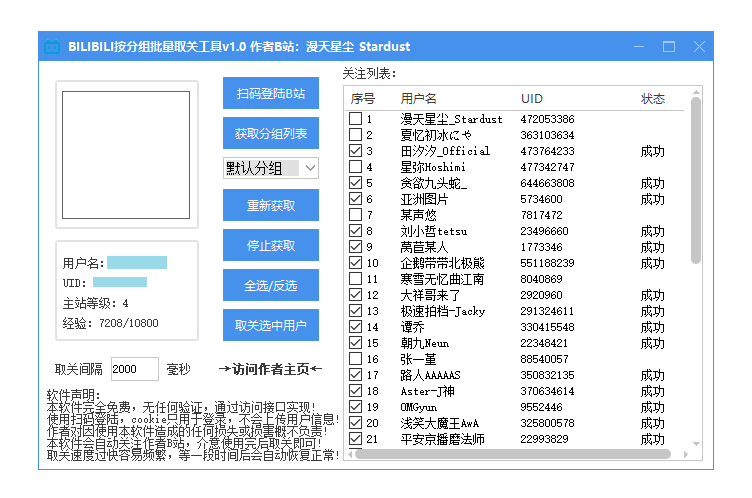Uncheck the box for row 6 亚洲图片
752x498 pixels.
[x=355, y=199]
